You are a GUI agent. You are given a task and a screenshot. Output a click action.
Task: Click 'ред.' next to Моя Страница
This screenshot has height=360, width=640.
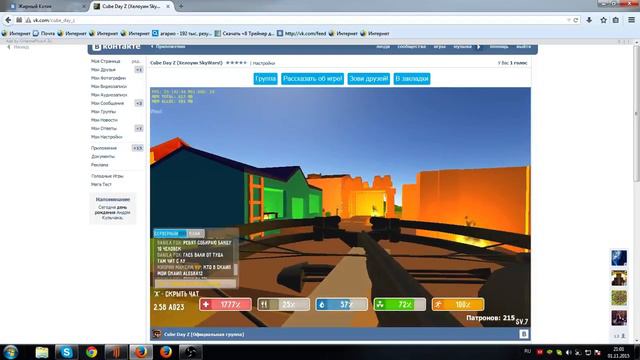click(136, 61)
